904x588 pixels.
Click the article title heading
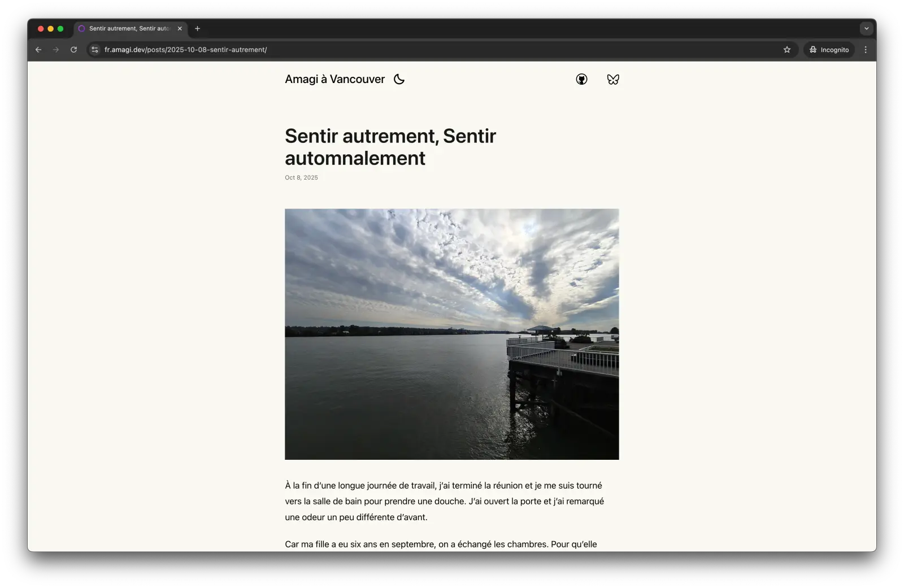pos(390,147)
